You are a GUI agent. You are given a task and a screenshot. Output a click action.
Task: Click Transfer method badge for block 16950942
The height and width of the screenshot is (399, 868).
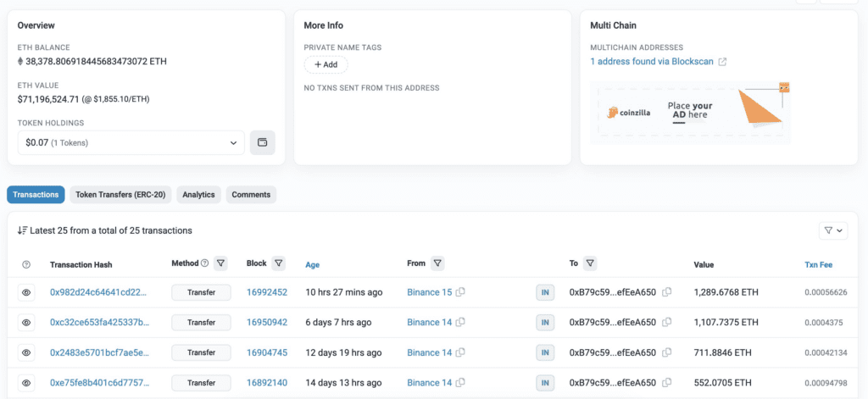click(201, 322)
